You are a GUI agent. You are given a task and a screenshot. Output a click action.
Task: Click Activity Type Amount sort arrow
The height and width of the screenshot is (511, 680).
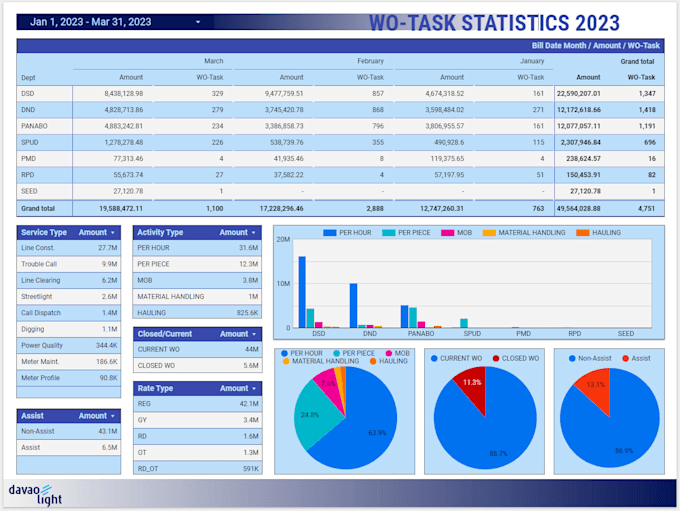[x=253, y=232]
